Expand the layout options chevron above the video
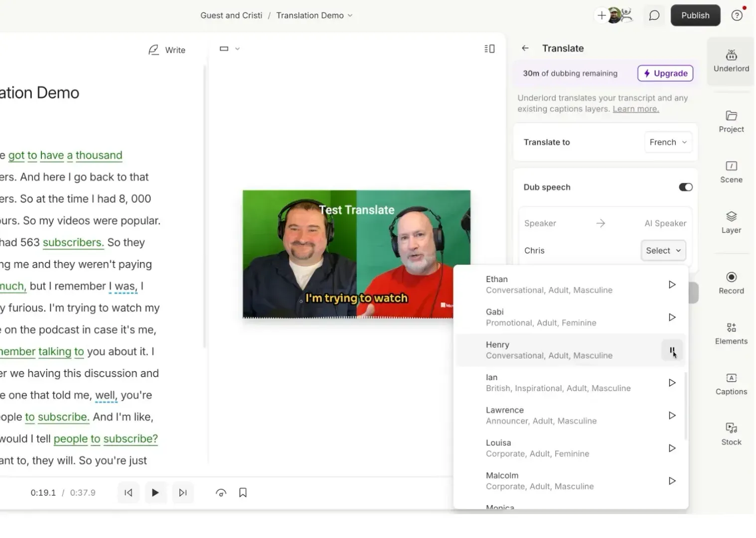This screenshot has width=756, height=538. pyautogui.click(x=238, y=48)
